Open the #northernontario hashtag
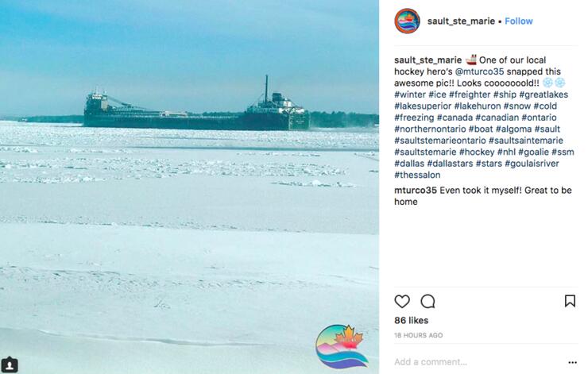The height and width of the screenshot is (374, 588). click(x=430, y=129)
